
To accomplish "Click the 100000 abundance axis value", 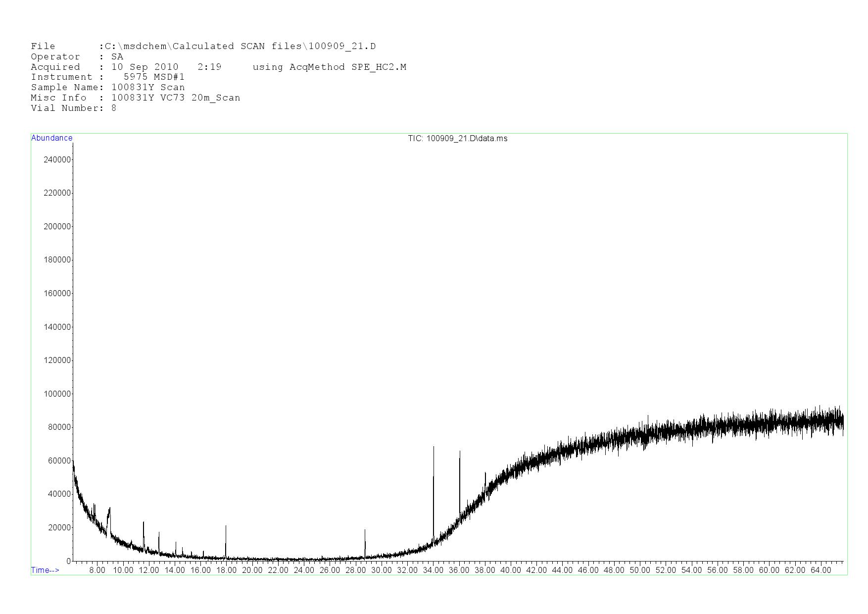I will [57, 394].
